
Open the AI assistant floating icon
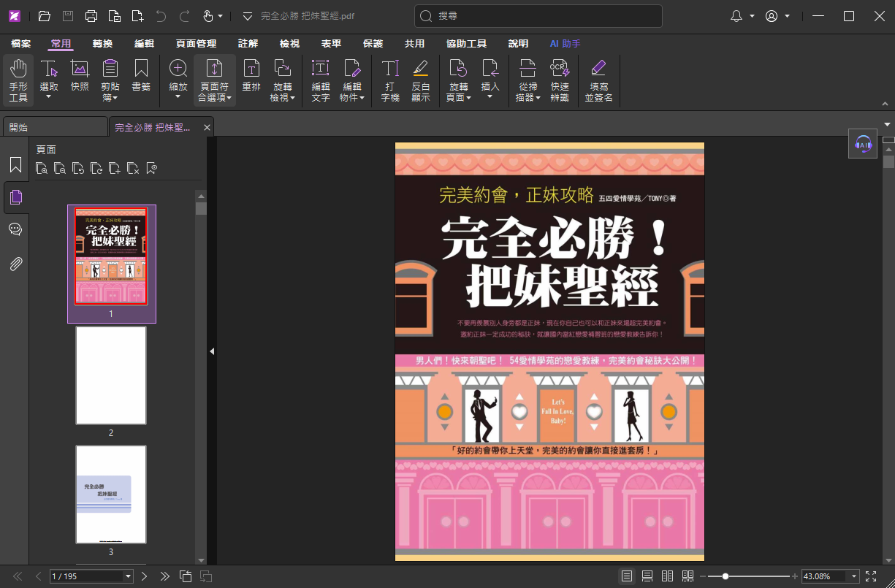[863, 144]
